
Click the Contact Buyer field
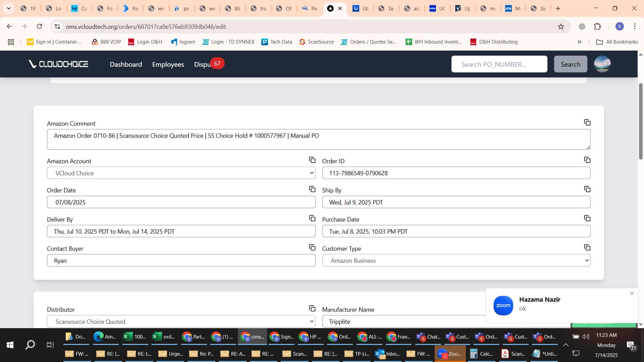point(181,260)
